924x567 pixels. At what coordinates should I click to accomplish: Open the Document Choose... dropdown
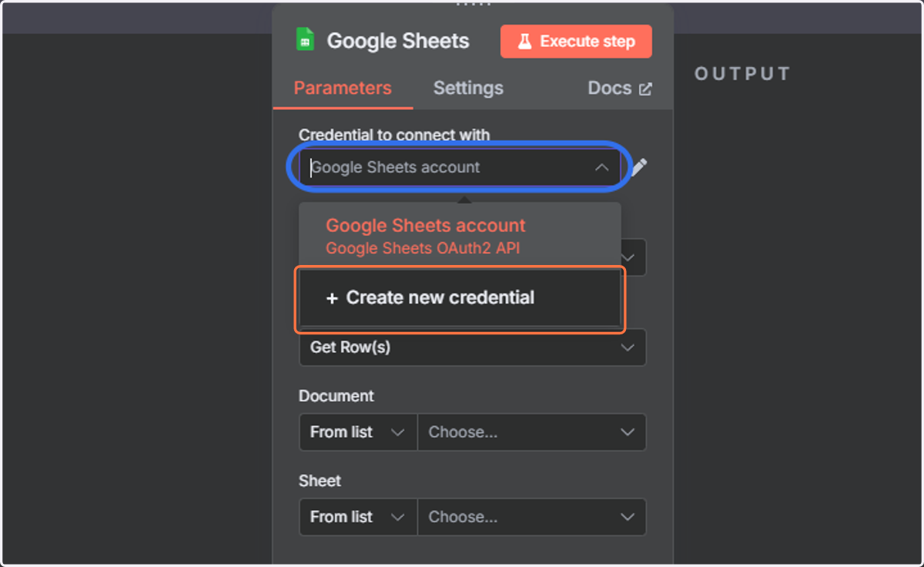[x=531, y=432]
